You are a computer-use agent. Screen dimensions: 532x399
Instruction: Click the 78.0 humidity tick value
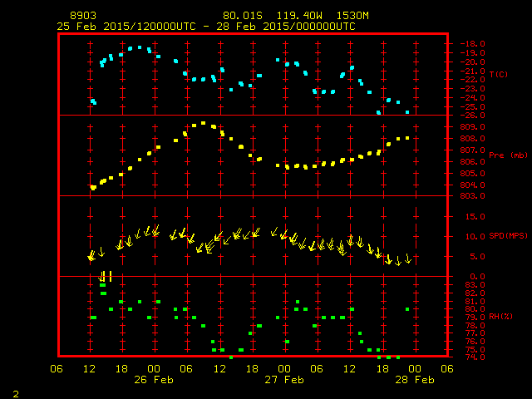point(475,326)
